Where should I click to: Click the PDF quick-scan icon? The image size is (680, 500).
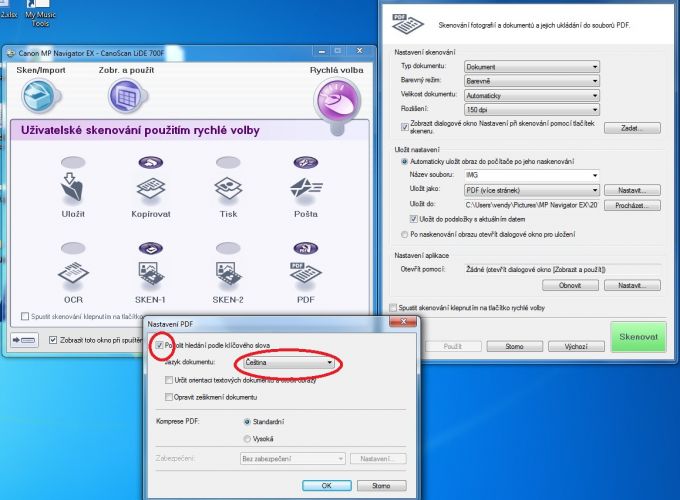click(x=306, y=274)
